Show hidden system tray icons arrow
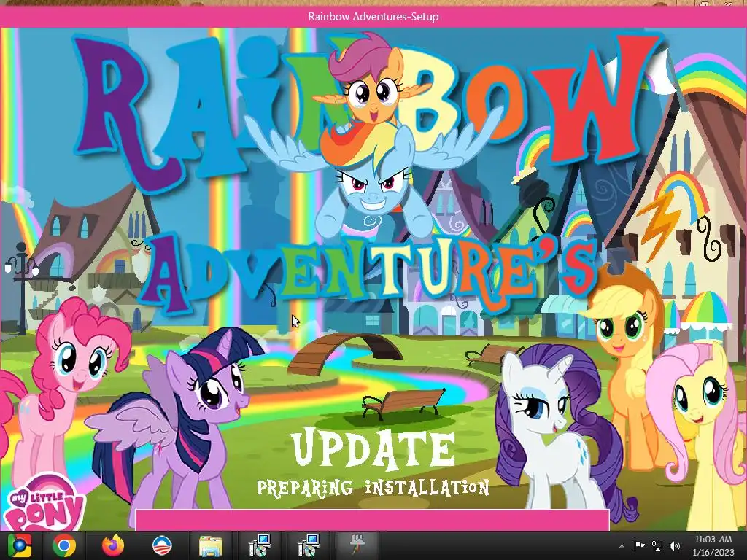Viewport: 747px width, 560px height. 622,546
